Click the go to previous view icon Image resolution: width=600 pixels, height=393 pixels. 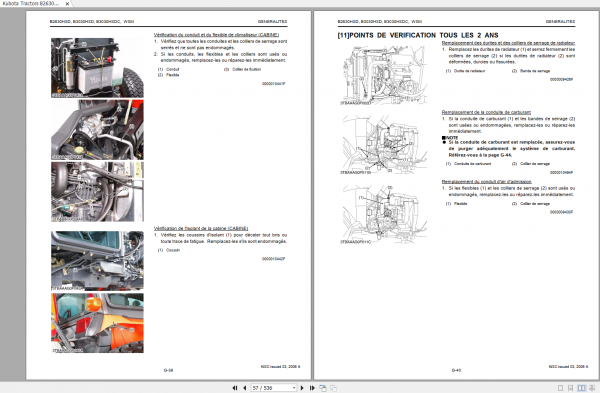click(x=323, y=388)
